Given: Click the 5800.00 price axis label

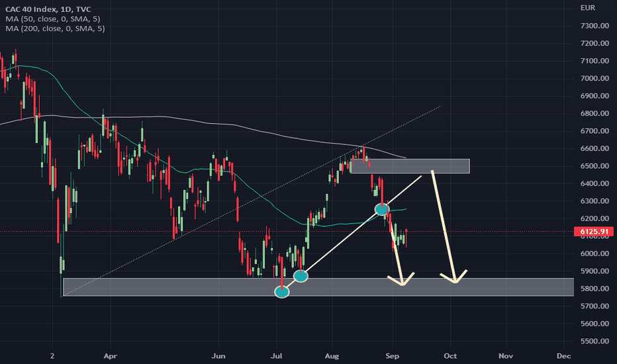Looking at the screenshot, I should pyautogui.click(x=594, y=289).
